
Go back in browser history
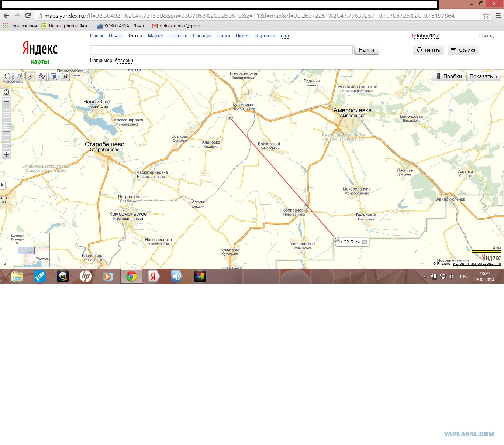click(x=6, y=16)
